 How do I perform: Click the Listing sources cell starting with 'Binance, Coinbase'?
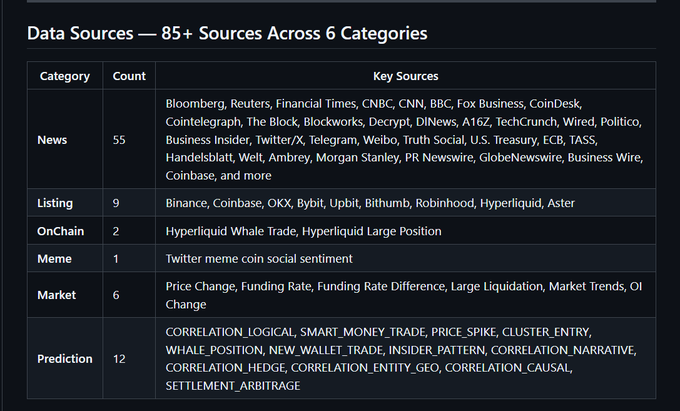pyautogui.click(x=405, y=203)
